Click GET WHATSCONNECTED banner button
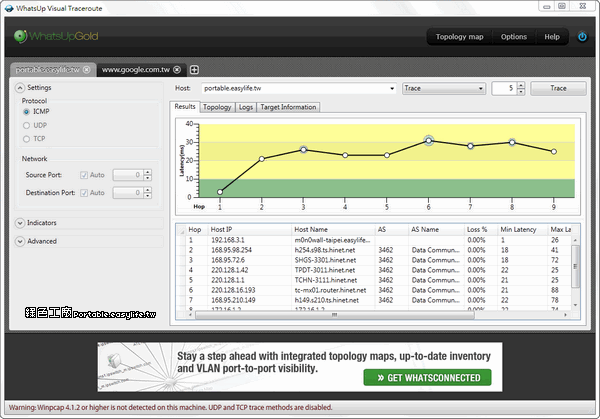The height and width of the screenshot is (419, 600). click(x=427, y=378)
